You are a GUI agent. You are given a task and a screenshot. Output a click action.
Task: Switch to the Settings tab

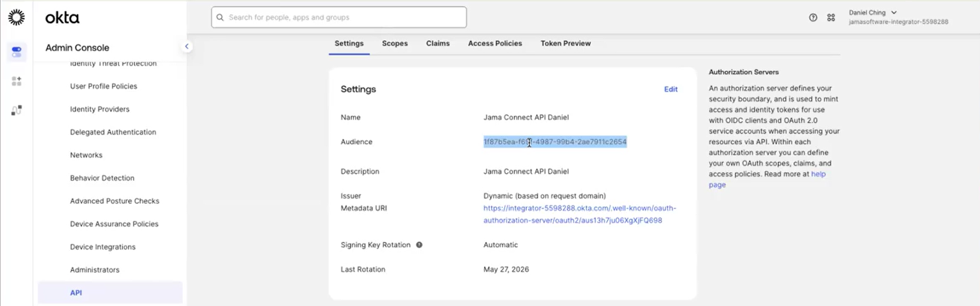(349, 43)
